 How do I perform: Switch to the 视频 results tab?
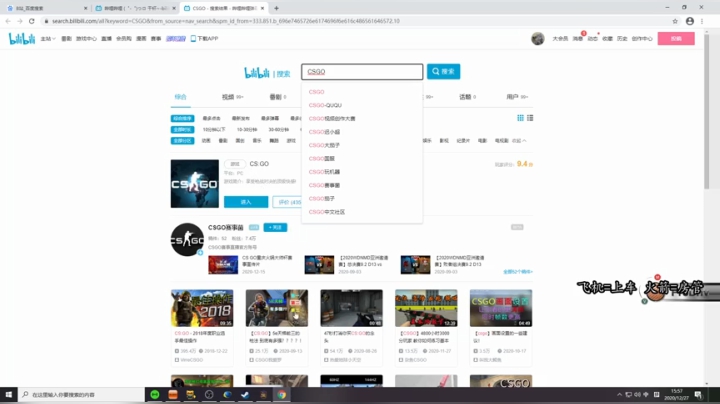(x=232, y=97)
